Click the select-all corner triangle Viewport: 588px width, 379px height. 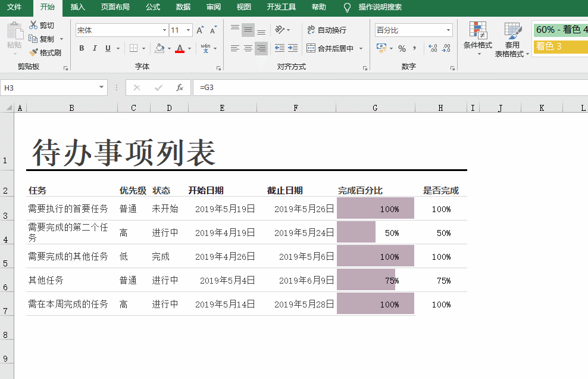pyautogui.click(x=8, y=108)
